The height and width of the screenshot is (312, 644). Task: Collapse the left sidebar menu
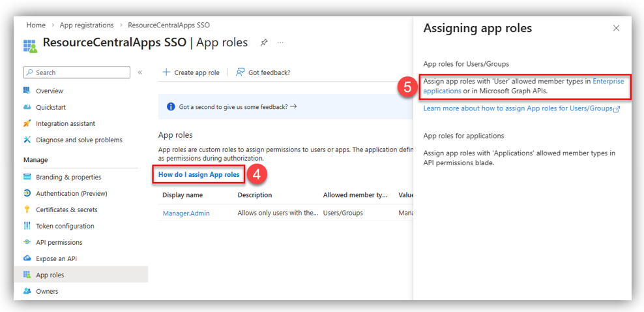140,72
